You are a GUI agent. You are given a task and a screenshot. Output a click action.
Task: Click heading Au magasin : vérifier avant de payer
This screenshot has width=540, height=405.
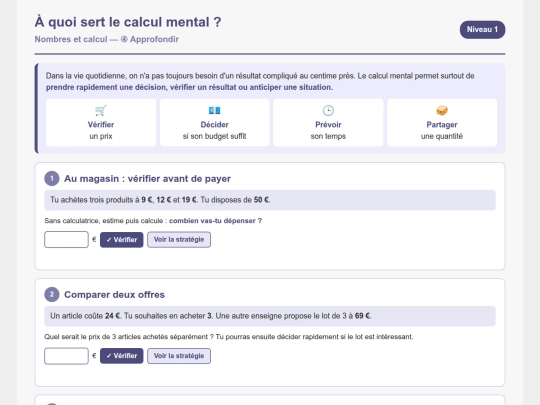(x=147, y=179)
